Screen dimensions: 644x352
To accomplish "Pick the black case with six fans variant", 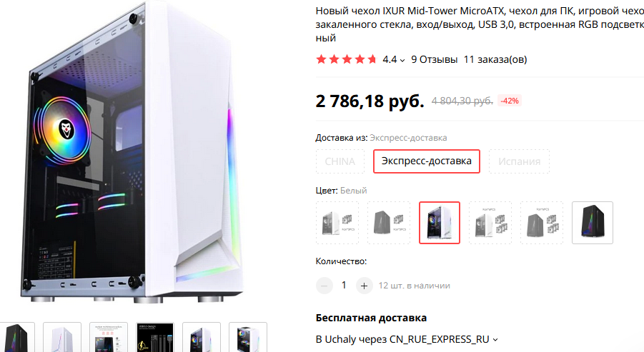I will tap(542, 223).
